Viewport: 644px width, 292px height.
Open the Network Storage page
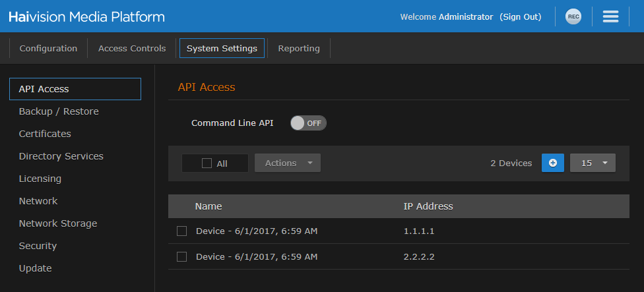click(58, 223)
